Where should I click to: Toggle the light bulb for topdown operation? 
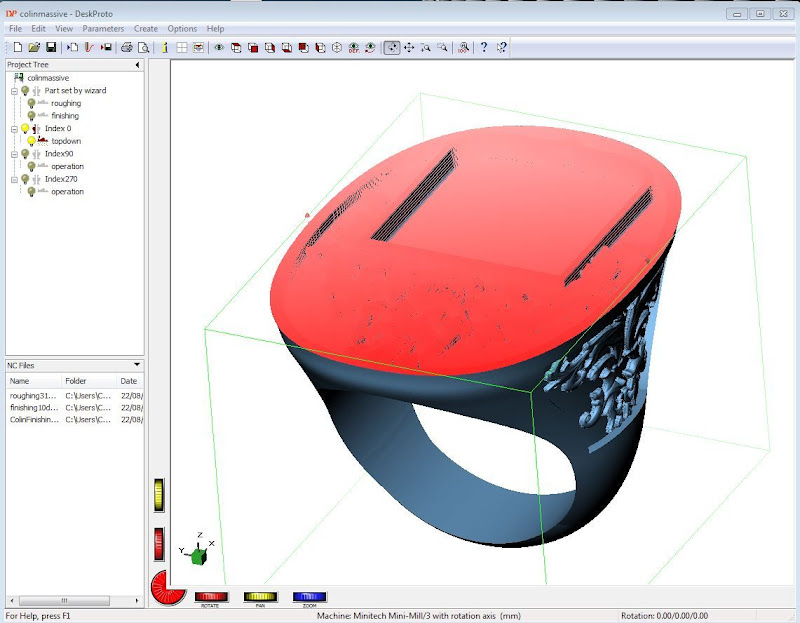[x=31, y=141]
